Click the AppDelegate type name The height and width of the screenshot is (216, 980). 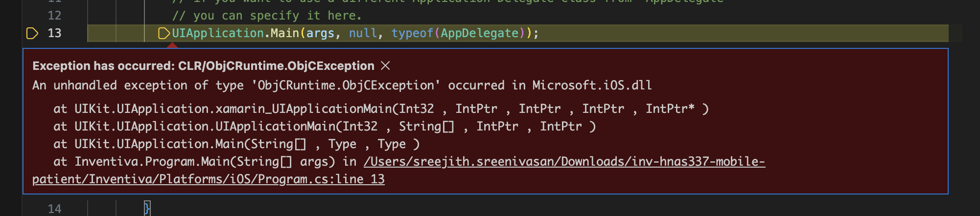[x=479, y=33]
